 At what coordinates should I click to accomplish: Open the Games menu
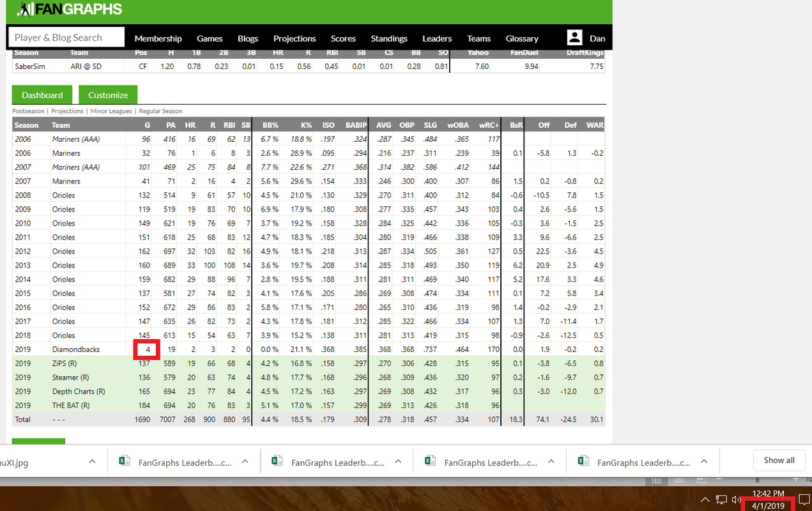click(210, 38)
